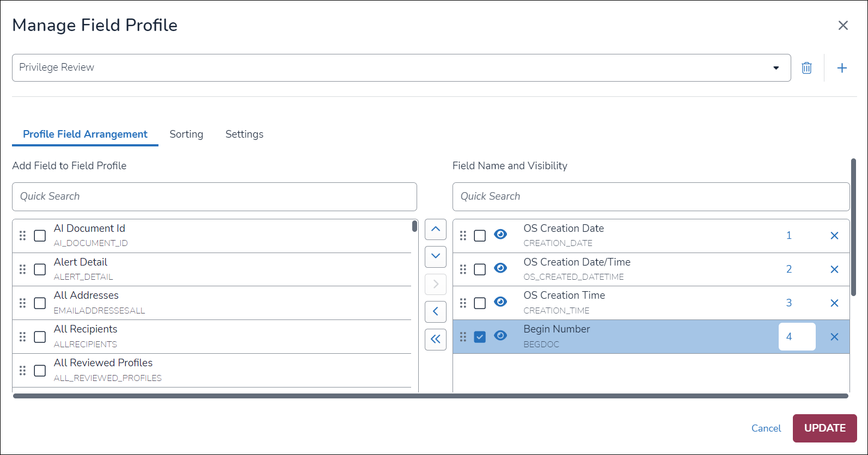The width and height of the screenshot is (868, 455).
Task: Click order number 2 for OS Creation Date/Time
Action: click(x=789, y=269)
